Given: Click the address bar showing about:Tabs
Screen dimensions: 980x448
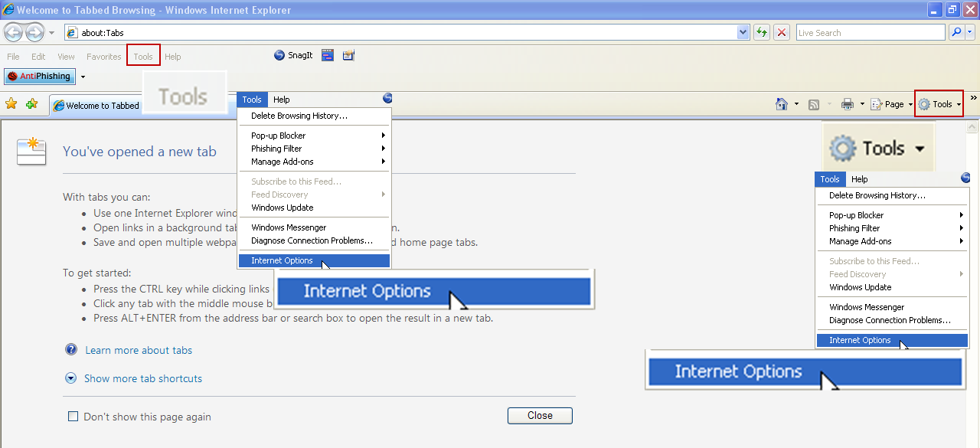Looking at the screenshot, I should point(400,33).
